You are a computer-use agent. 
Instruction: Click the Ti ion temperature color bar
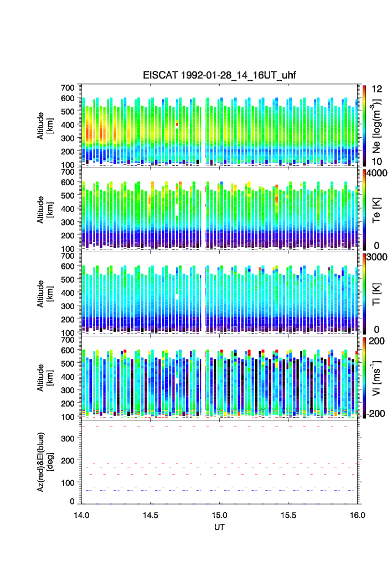coord(364,294)
